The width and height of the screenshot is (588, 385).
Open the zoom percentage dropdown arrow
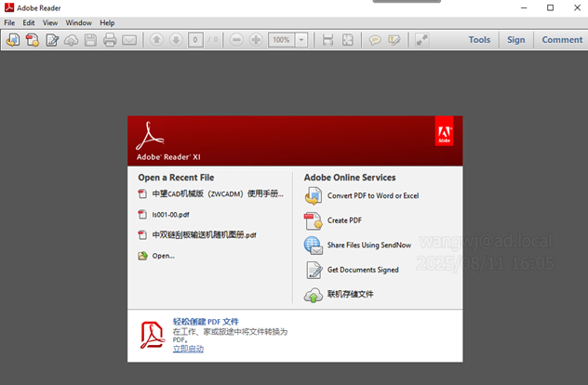point(303,40)
